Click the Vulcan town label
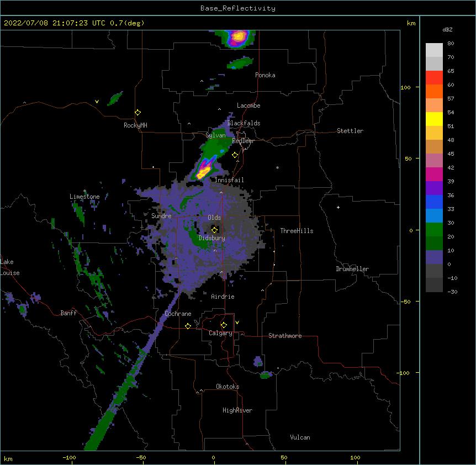The image size is (476, 465). 300,437
